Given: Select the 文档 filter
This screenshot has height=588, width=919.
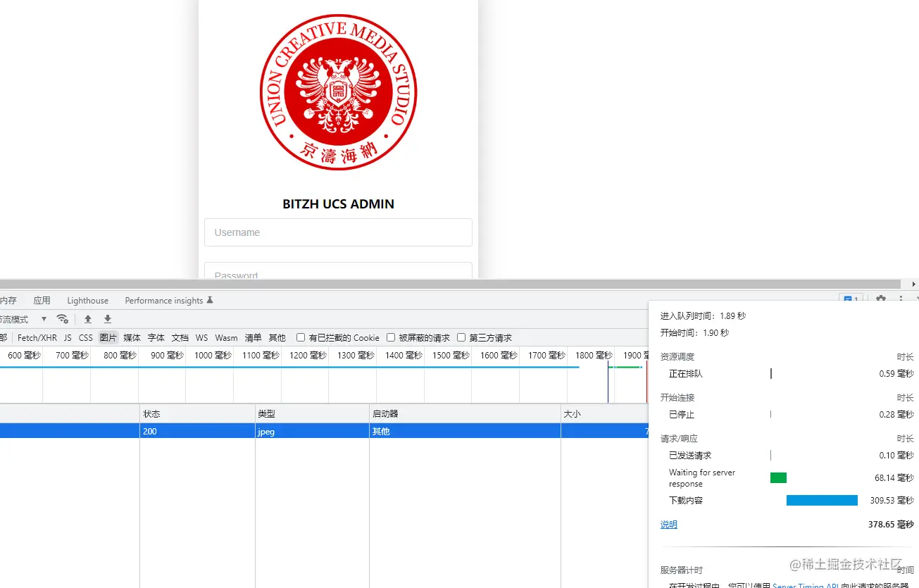Looking at the screenshot, I should coord(180,338).
